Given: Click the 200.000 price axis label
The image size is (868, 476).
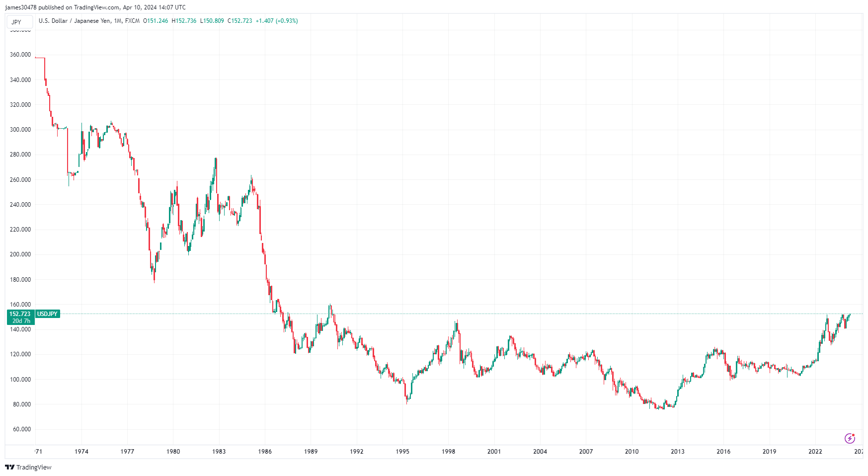Looking at the screenshot, I should click(x=20, y=254).
